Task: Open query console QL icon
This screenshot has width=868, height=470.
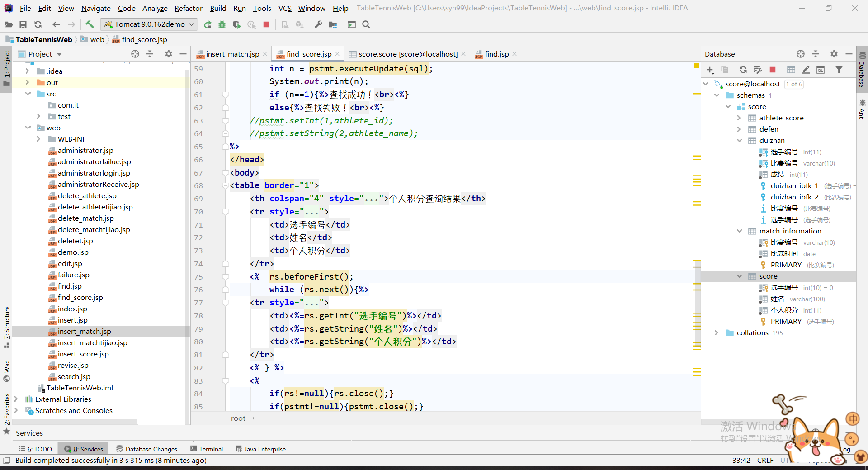Action: pos(821,70)
